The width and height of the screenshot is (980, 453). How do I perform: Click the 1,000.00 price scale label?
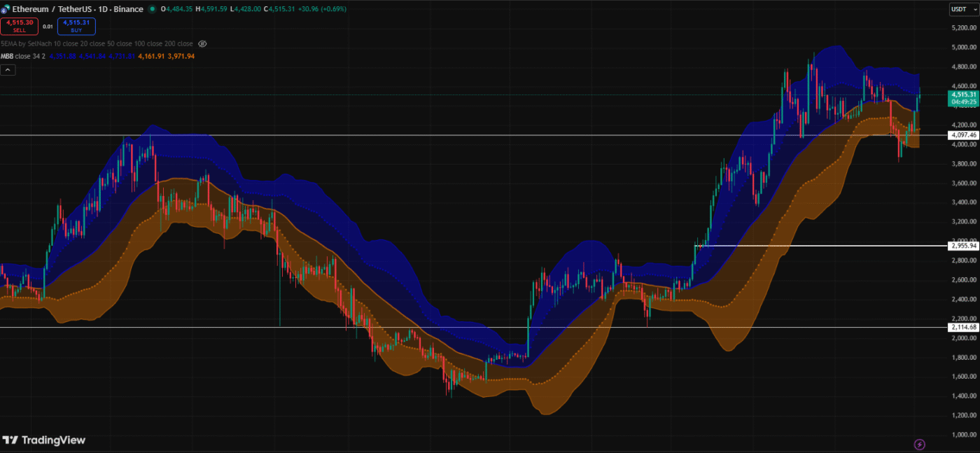[963, 434]
